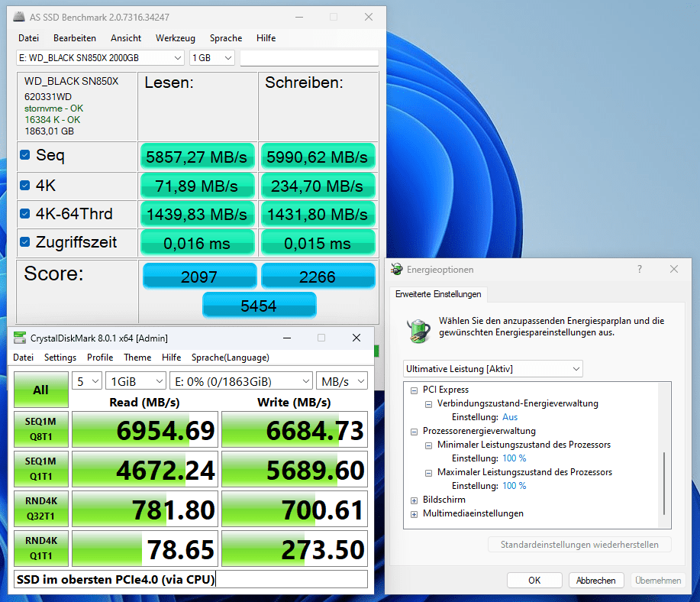
Task: Open the help question mark in Energieoptionen
Action: (639, 269)
